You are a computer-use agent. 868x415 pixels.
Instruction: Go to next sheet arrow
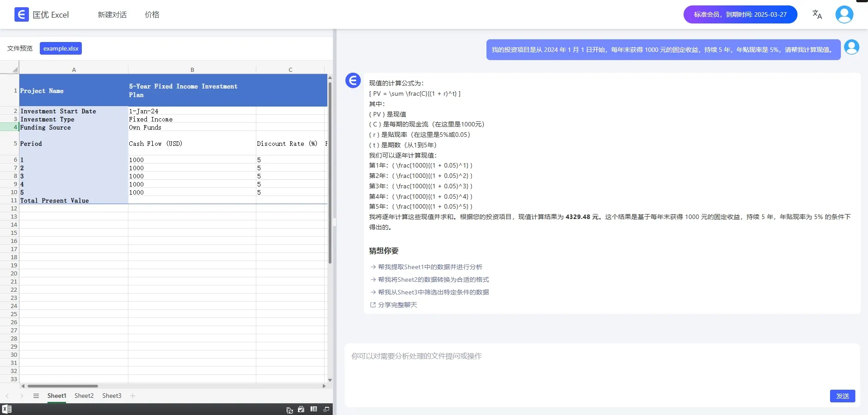pyautogui.click(x=21, y=396)
